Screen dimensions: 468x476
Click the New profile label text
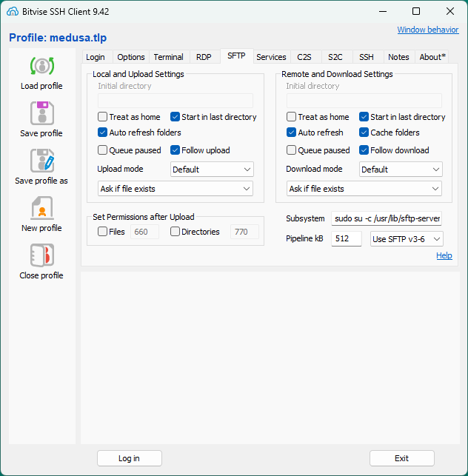(41, 228)
